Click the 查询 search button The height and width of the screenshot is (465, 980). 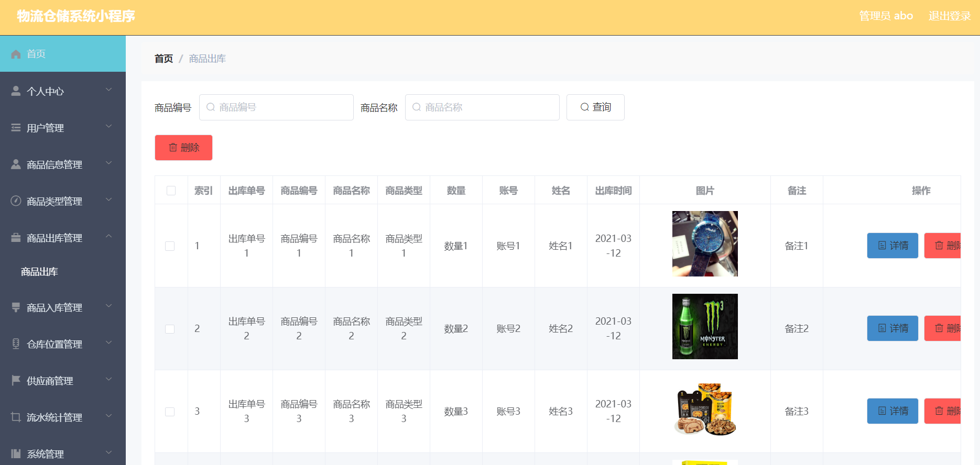point(595,107)
